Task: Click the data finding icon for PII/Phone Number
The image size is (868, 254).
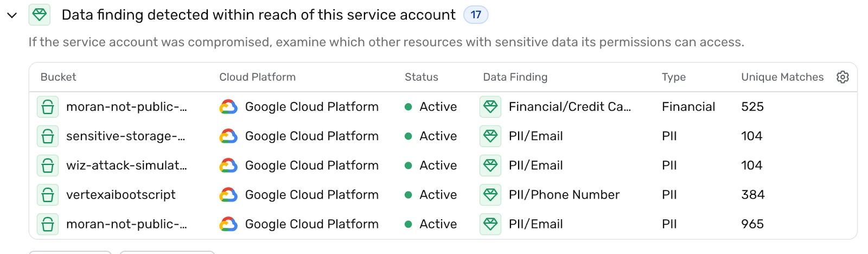Action: coord(490,195)
